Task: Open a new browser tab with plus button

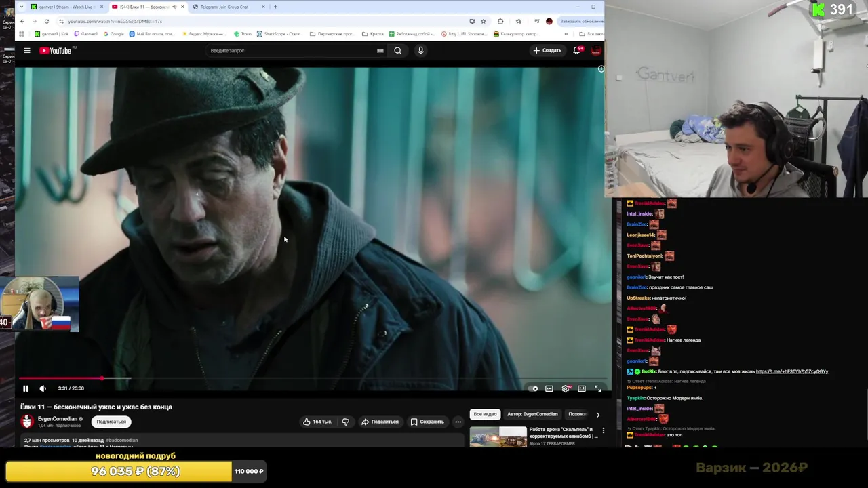Action: click(275, 7)
